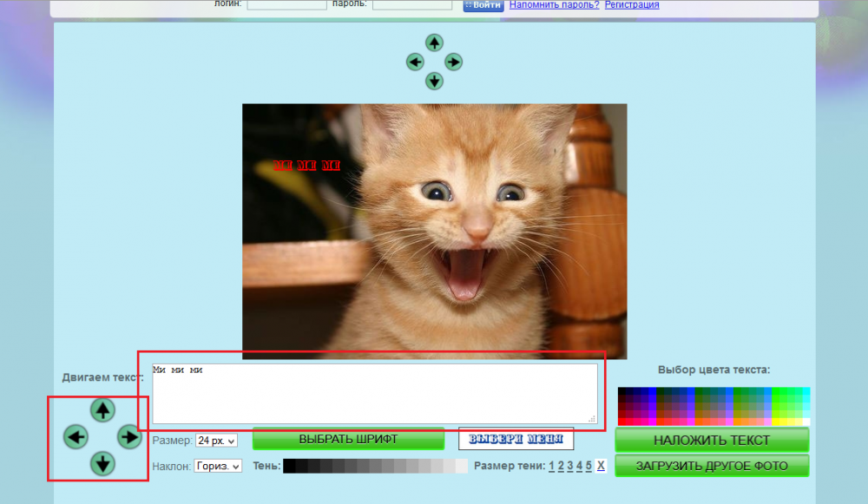Go to the Регистрация link

coord(631,4)
